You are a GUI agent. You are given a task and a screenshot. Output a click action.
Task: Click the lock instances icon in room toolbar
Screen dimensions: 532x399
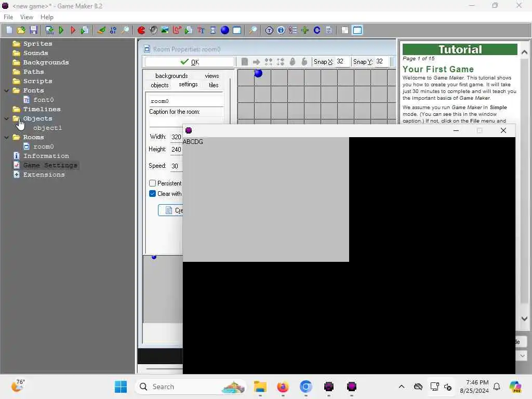[x=292, y=61]
